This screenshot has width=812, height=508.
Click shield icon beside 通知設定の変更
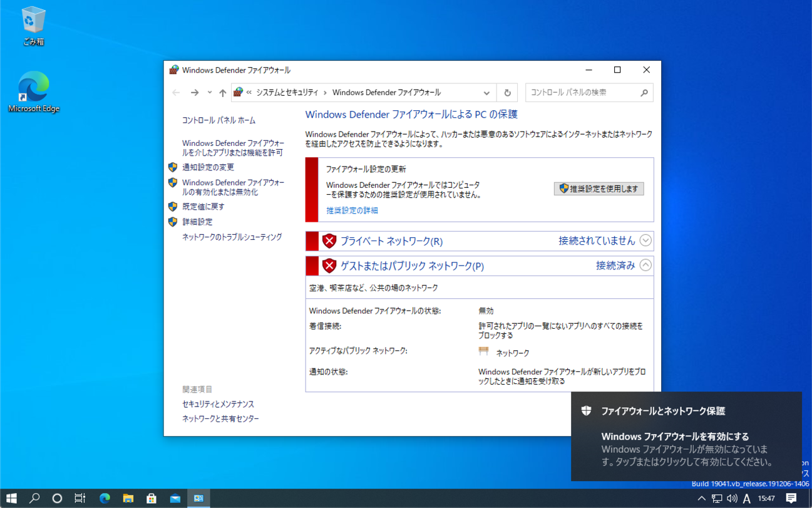(x=173, y=167)
